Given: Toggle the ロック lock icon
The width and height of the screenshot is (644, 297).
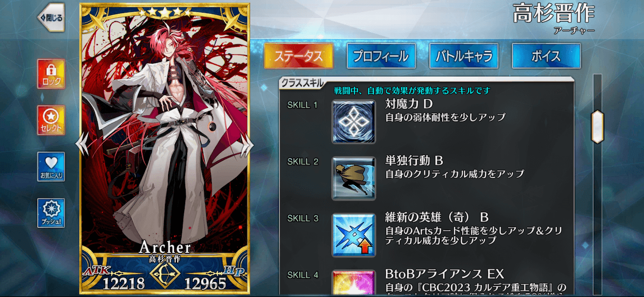Looking at the screenshot, I should [51, 73].
